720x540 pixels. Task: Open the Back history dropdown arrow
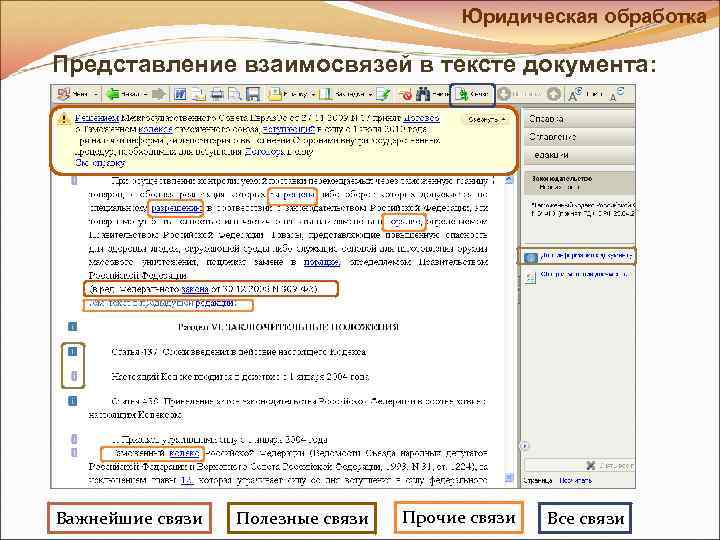pos(146,95)
